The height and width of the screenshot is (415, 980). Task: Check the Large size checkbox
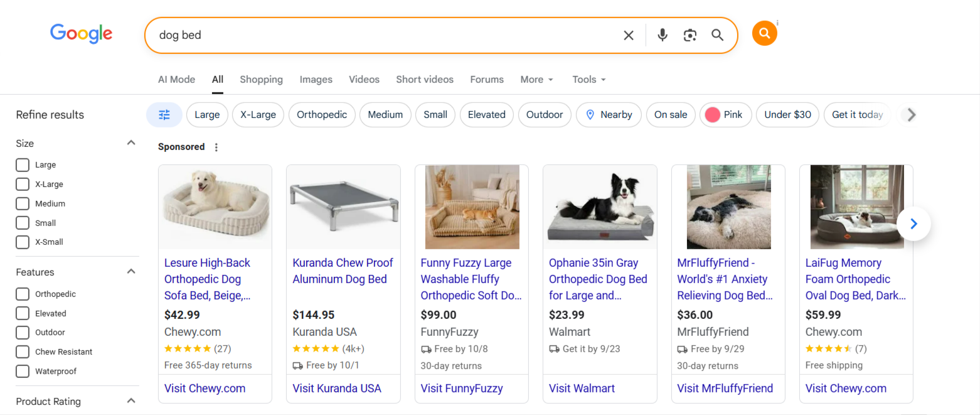tap(22, 164)
